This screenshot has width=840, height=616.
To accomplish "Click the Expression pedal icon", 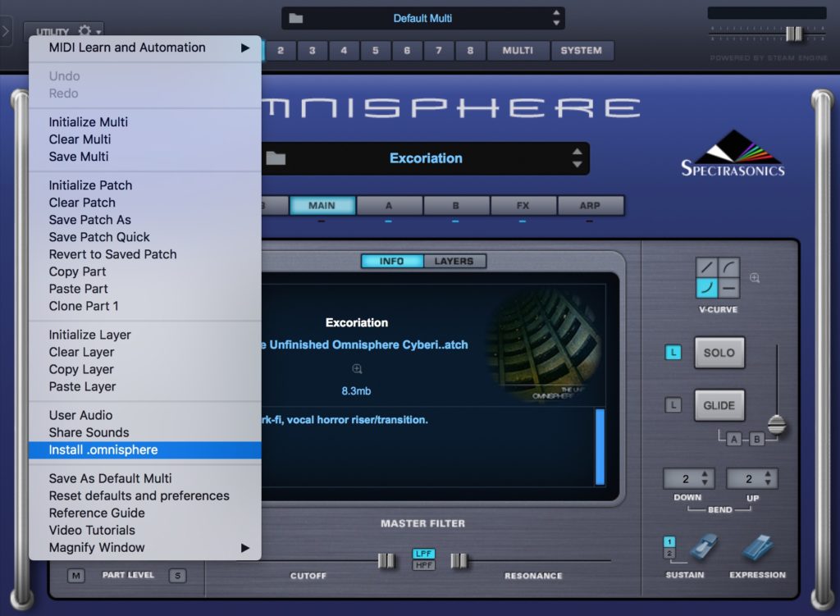I will point(757,548).
